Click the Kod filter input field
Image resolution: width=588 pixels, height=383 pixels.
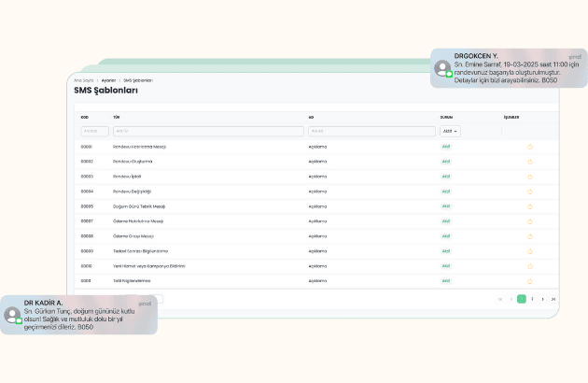click(x=94, y=132)
